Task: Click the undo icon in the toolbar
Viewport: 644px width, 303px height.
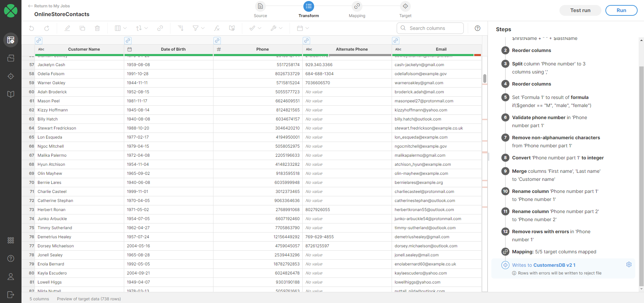Action: coord(32,28)
